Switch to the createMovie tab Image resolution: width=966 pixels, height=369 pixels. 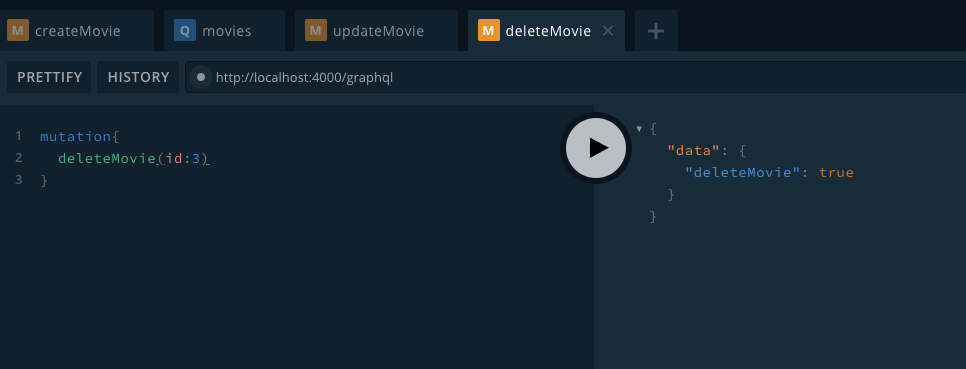(76, 30)
